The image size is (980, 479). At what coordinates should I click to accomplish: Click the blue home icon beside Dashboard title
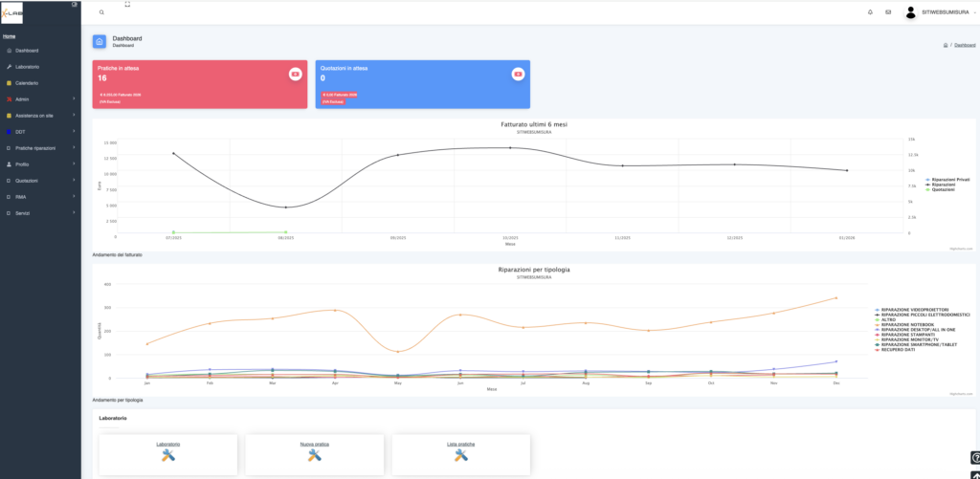click(100, 41)
